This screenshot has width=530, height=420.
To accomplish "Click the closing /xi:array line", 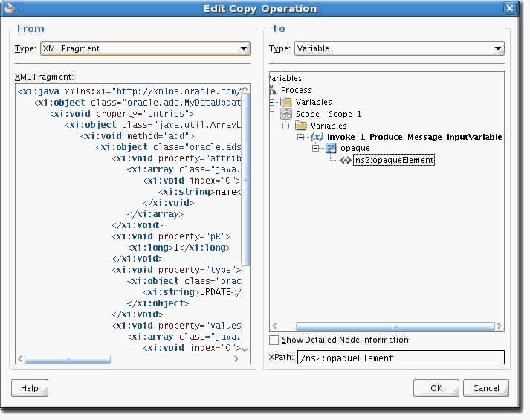I will pyautogui.click(x=155, y=214).
